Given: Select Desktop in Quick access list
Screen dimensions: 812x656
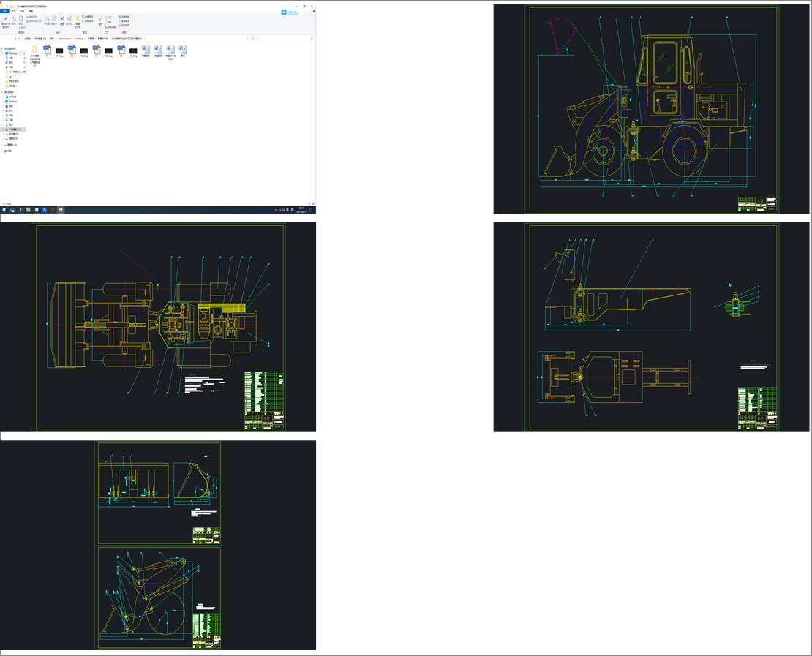Looking at the screenshot, I should coord(12,53).
